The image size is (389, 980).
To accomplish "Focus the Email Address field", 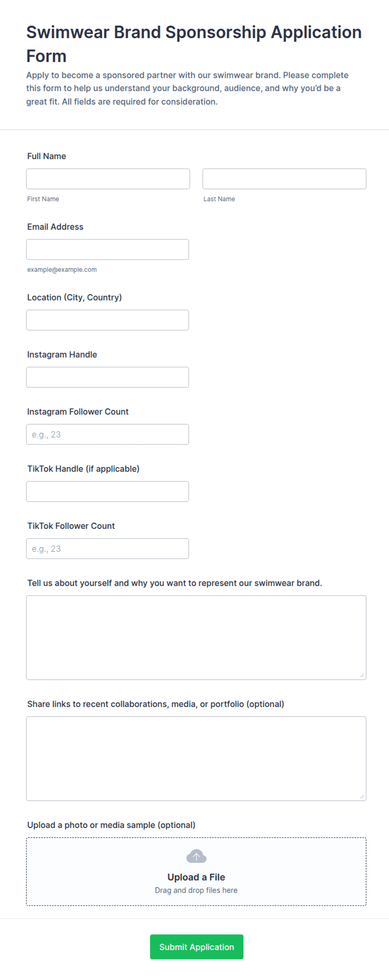I will pos(107,250).
